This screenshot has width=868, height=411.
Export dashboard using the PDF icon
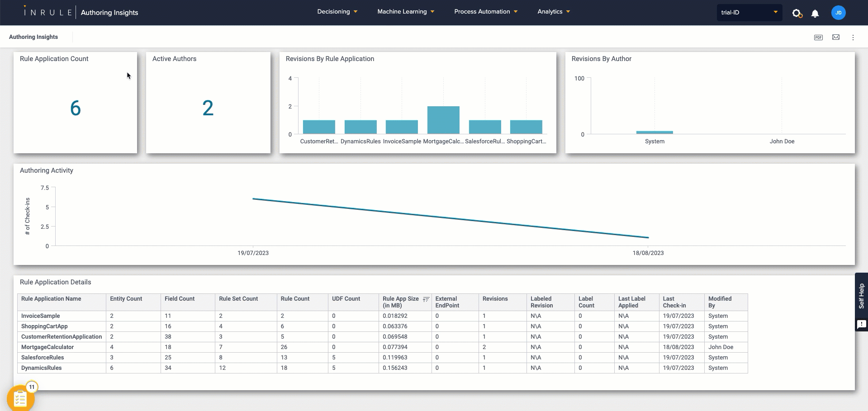click(818, 38)
